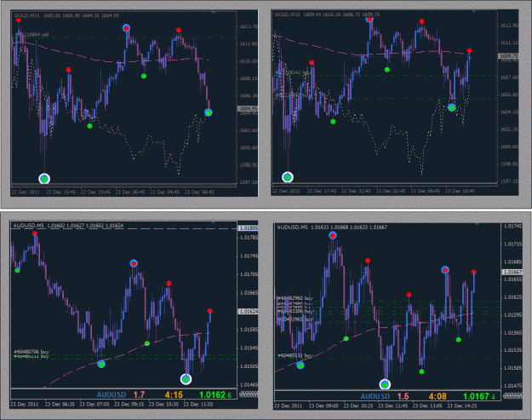Click the candle timer 4:15
The image size is (532, 420).
click(174, 395)
